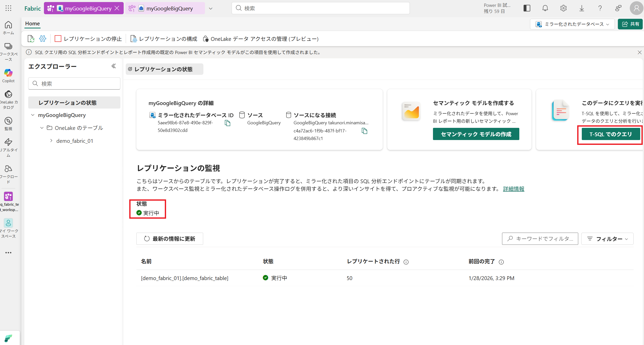Viewport: 644px width, 345px height.
Task: Open the 詳細情報 link
Action: pos(513,189)
